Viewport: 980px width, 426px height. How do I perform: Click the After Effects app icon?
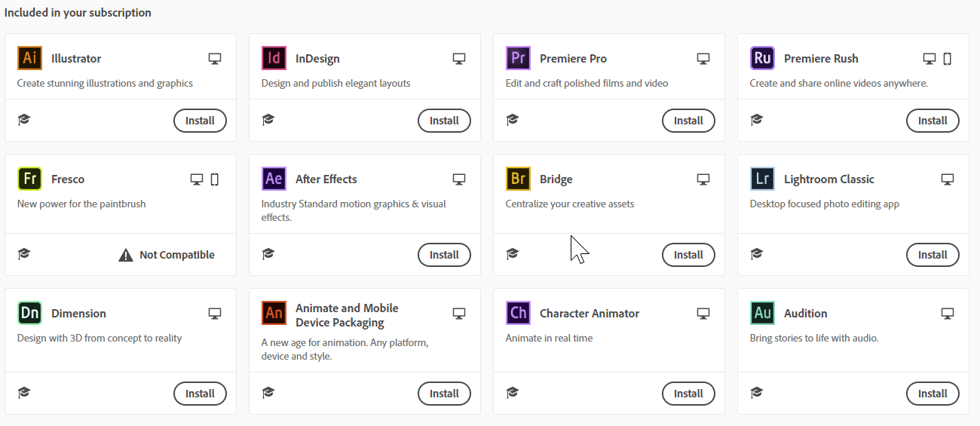pos(274,179)
